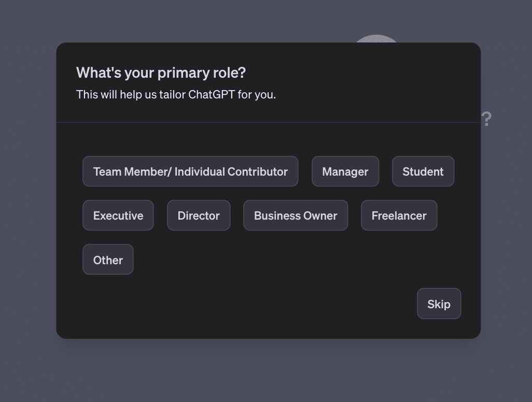The height and width of the screenshot is (402, 532).
Task: Indicate that you work freelance
Action: coord(399,216)
